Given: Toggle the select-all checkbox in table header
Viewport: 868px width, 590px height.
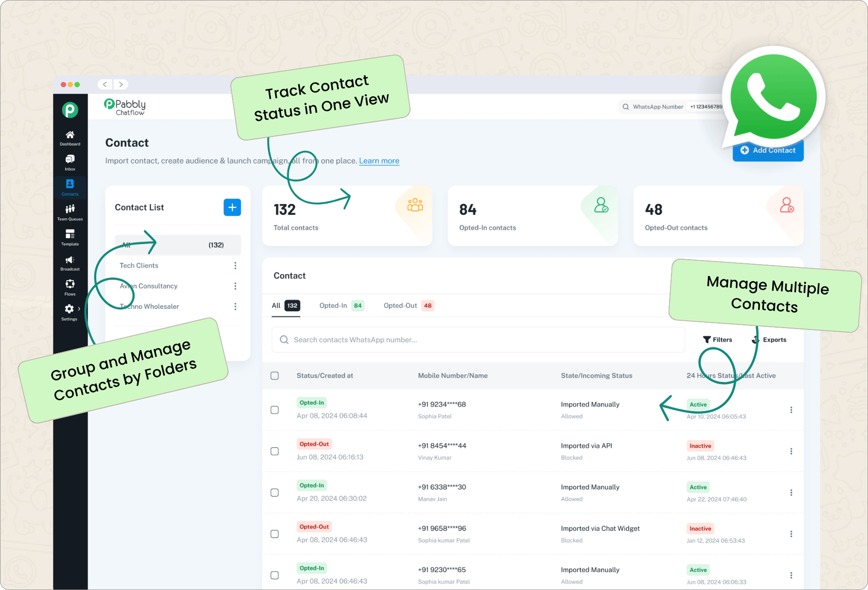Looking at the screenshot, I should click(275, 376).
